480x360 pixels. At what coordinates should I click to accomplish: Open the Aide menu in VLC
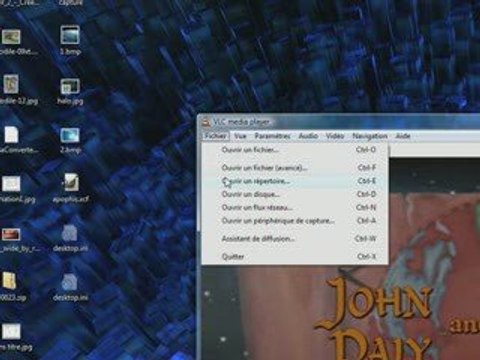click(x=403, y=136)
